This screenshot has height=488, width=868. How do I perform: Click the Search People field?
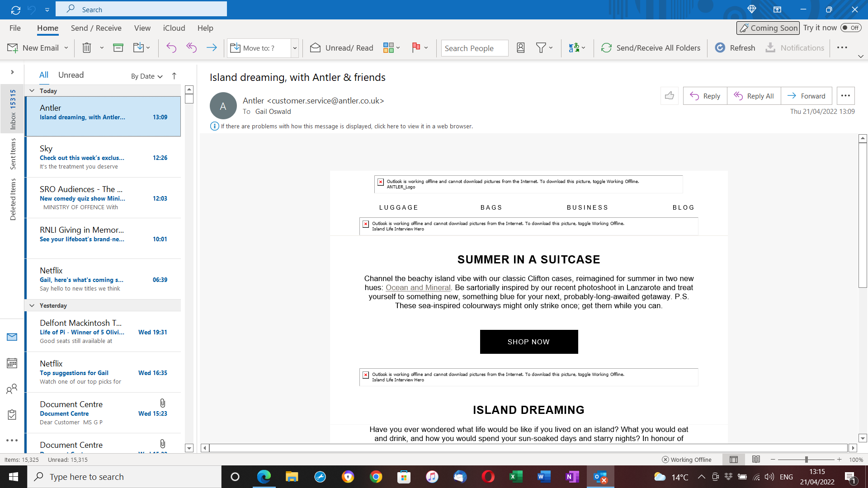pyautogui.click(x=475, y=48)
